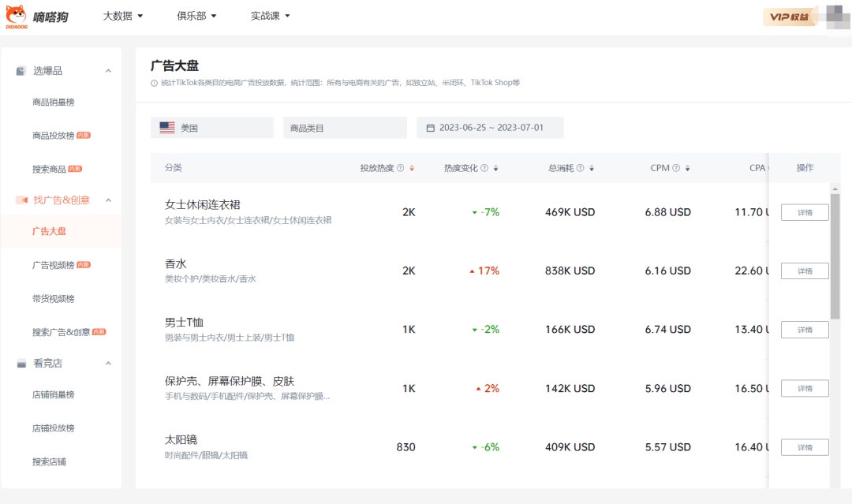
Task: Collapse the 选爆品 sidebar section
Action: pos(108,71)
